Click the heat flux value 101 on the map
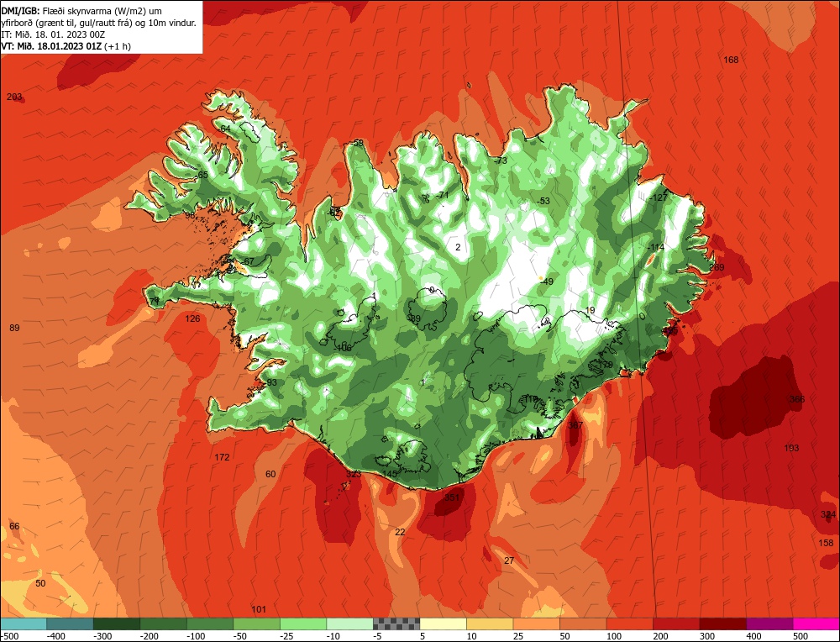Screen dimensions: 840x642 pyautogui.click(x=259, y=609)
